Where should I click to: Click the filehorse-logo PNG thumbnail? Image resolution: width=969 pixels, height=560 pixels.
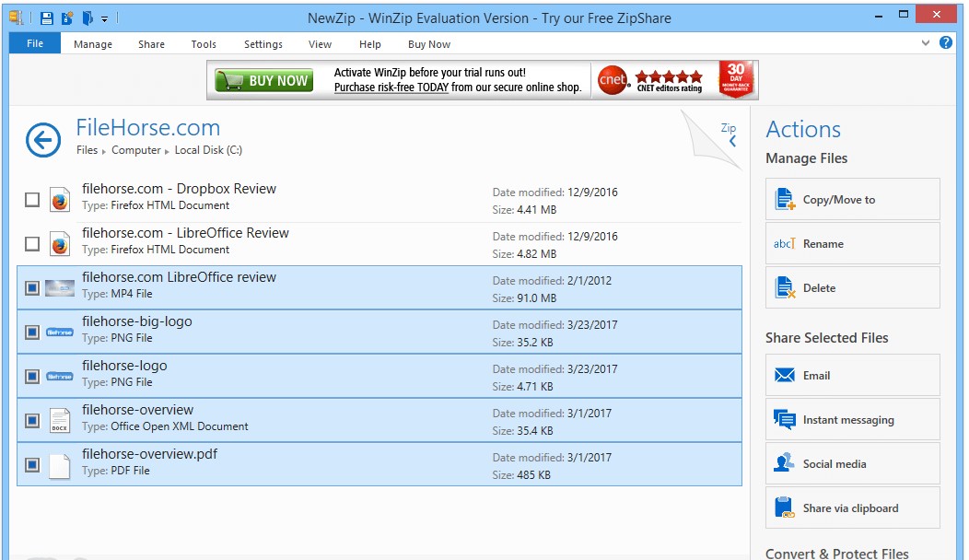coord(60,377)
